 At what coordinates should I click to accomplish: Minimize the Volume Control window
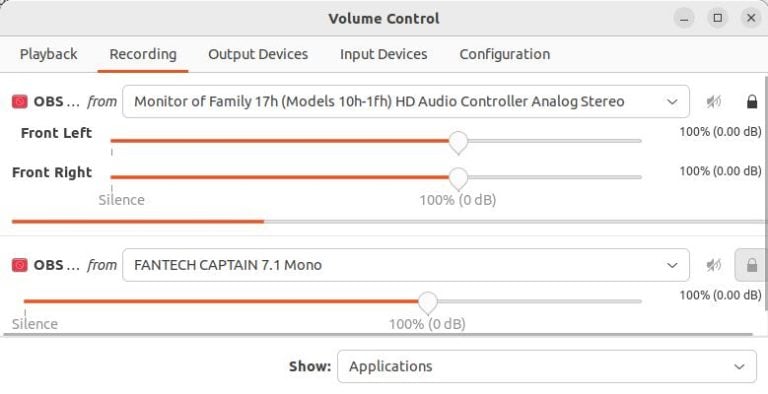tap(684, 19)
